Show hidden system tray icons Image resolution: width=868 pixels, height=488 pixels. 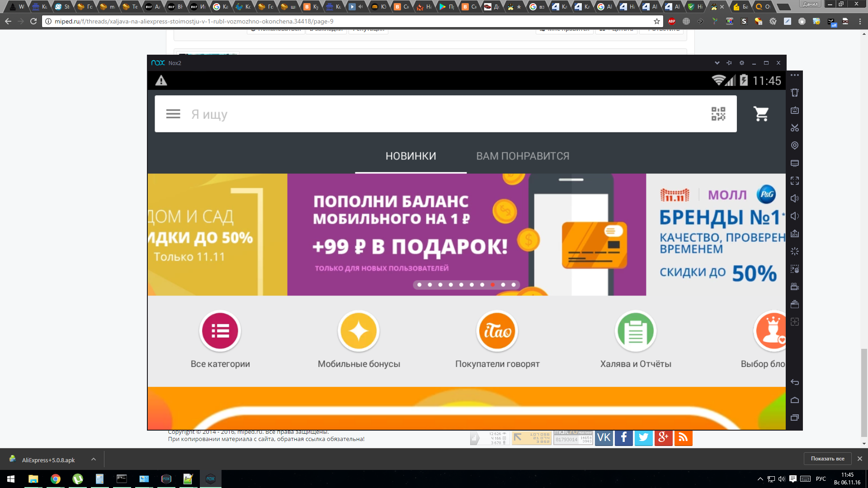pos(760,479)
